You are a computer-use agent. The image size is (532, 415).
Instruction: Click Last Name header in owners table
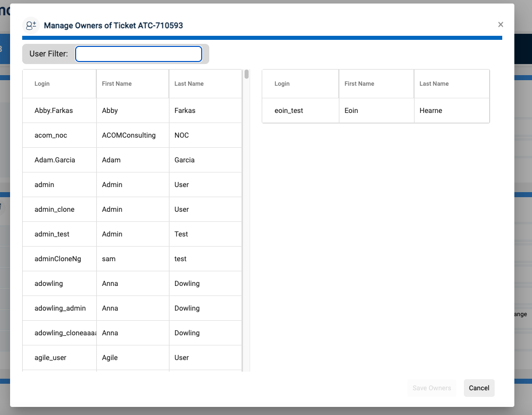click(434, 84)
